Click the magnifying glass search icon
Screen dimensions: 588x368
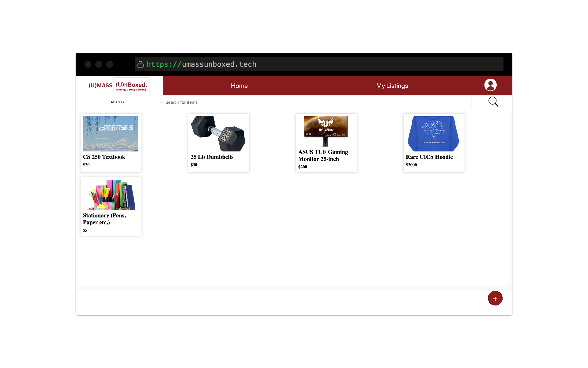(x=493, y=102)
